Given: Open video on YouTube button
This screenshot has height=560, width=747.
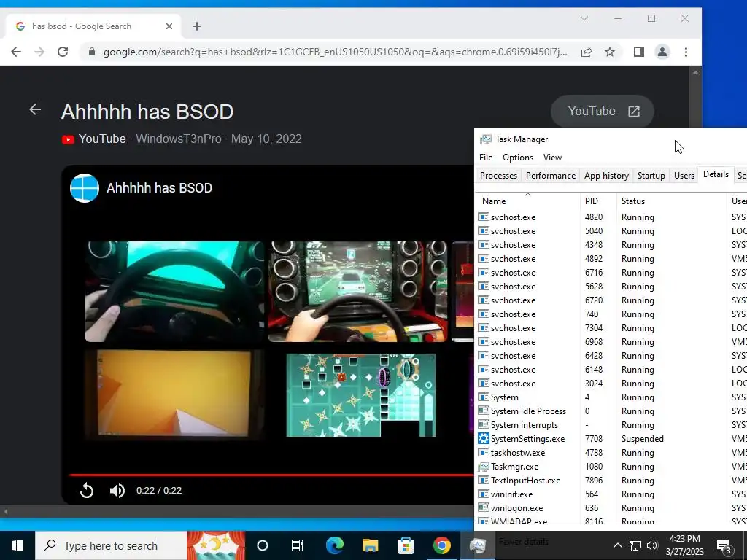Looking at the screenshot, I should pyautogui.click(x=602, y=112).
